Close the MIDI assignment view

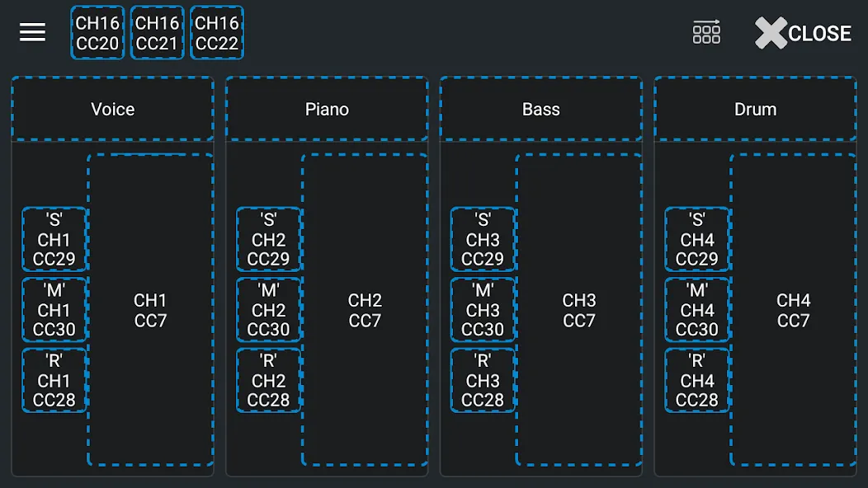pyautogui.click(x=804, y=33)
